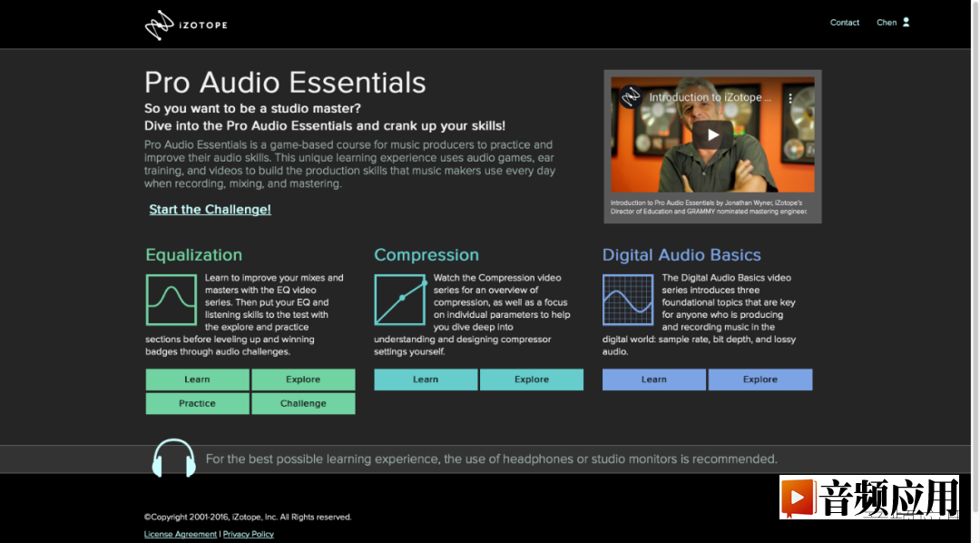Image resolution: width=980 pixels, height=543 pixels.
Task: Play the Introduction to iZotope video
Action: click(712, 134)
